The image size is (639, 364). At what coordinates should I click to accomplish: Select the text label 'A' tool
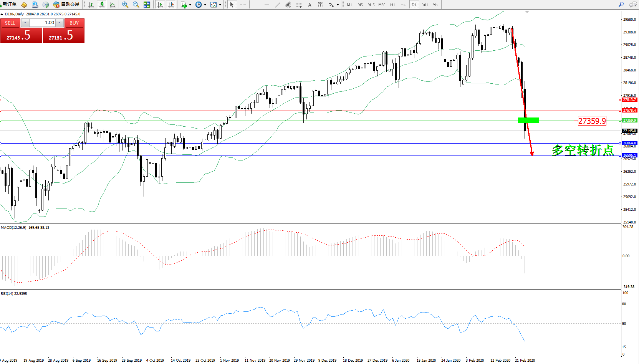click(x=310, y=5)
